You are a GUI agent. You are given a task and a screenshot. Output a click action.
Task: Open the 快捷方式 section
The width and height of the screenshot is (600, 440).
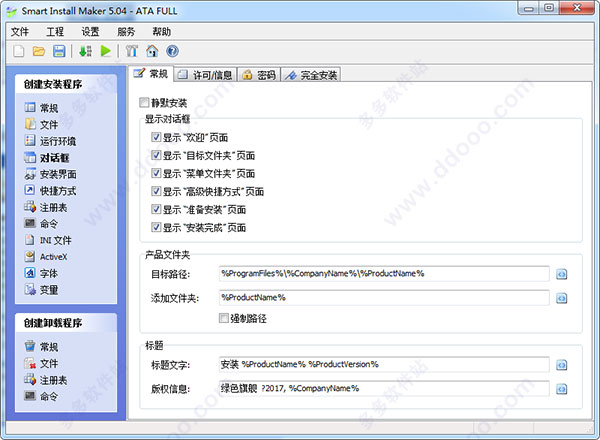pyautogui.click(x=50, y=191)
